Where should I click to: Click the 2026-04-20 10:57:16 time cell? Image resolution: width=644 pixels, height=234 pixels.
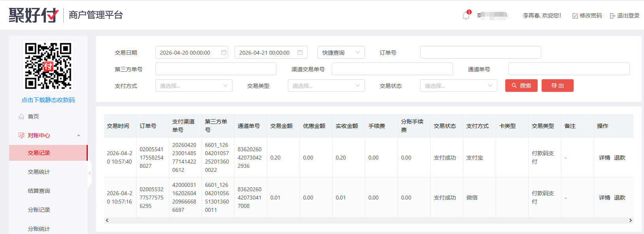[x=119, y=198]
